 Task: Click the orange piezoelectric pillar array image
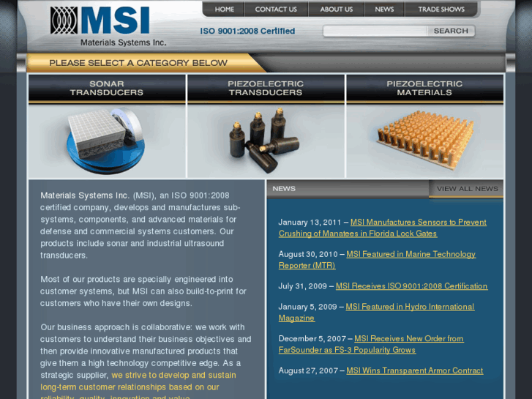point(425,139)
